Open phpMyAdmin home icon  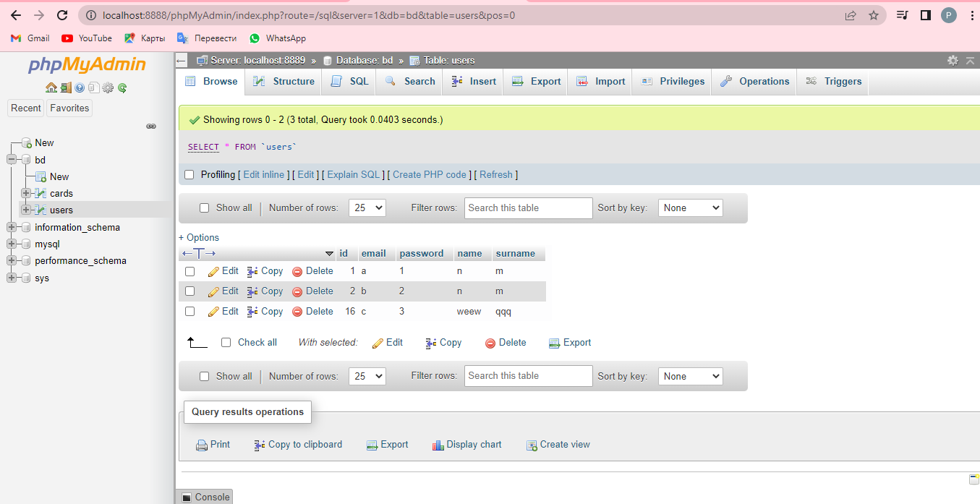[51, 87]
